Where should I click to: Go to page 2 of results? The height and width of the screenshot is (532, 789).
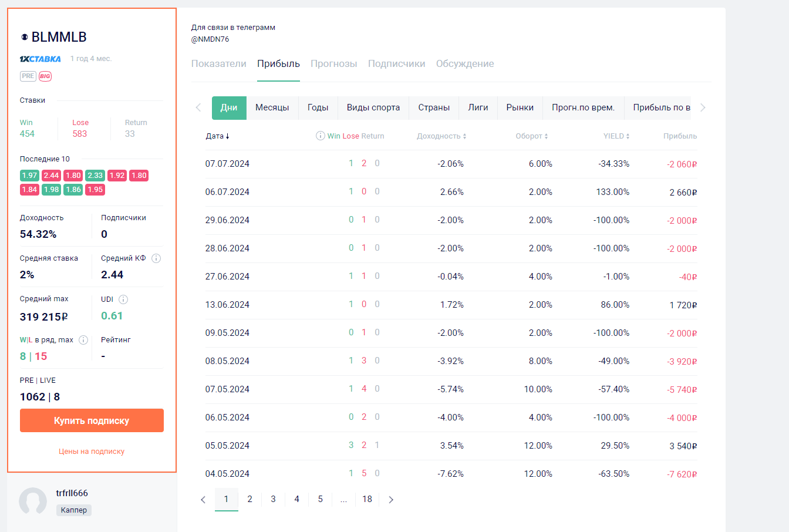tap(249, 499)
